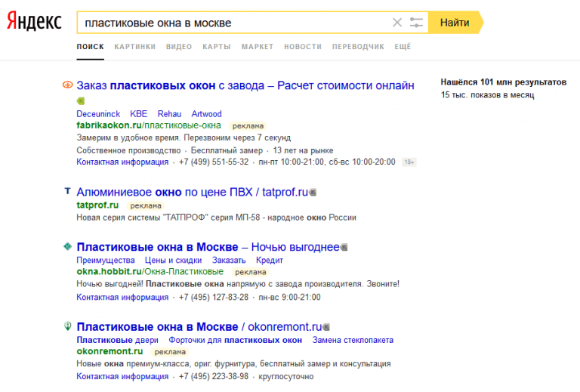Open the Artwood sitelink

tap(206, 114)
